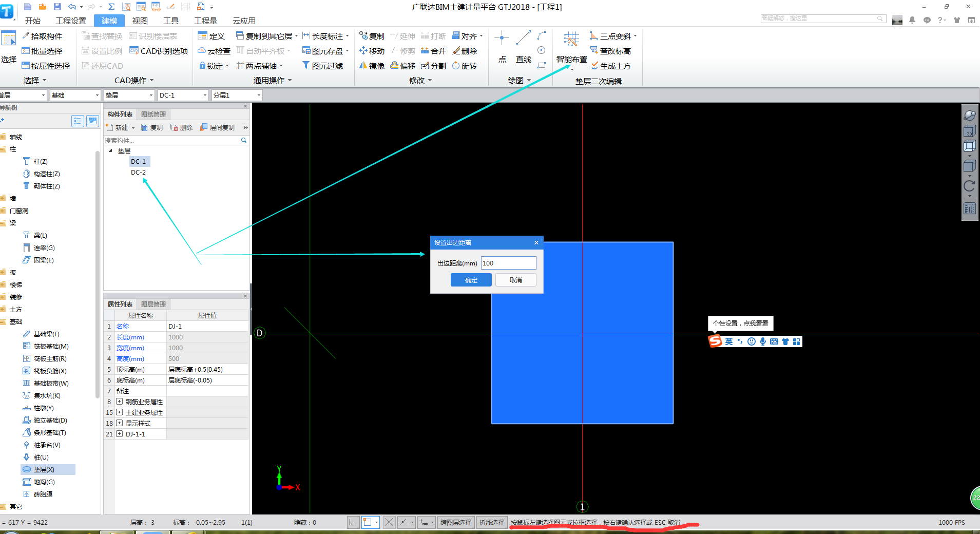The width and height of the screenshot is (980, 534).
Task: Open the 基础 category dropdown
Action: (97, 95)
